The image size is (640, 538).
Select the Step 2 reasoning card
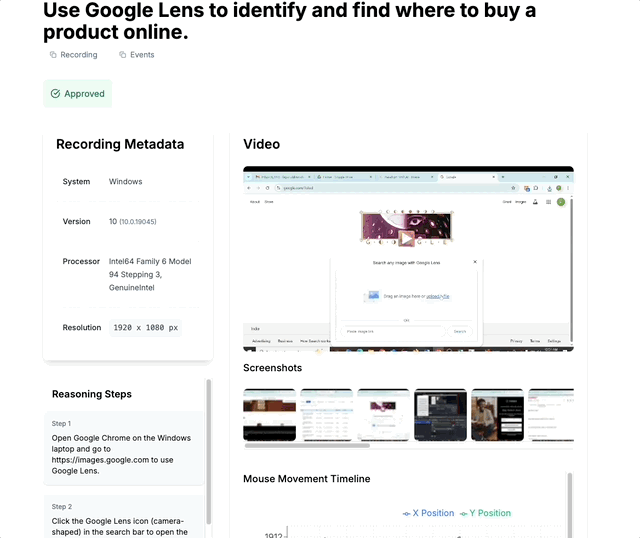tap(124, 516)
